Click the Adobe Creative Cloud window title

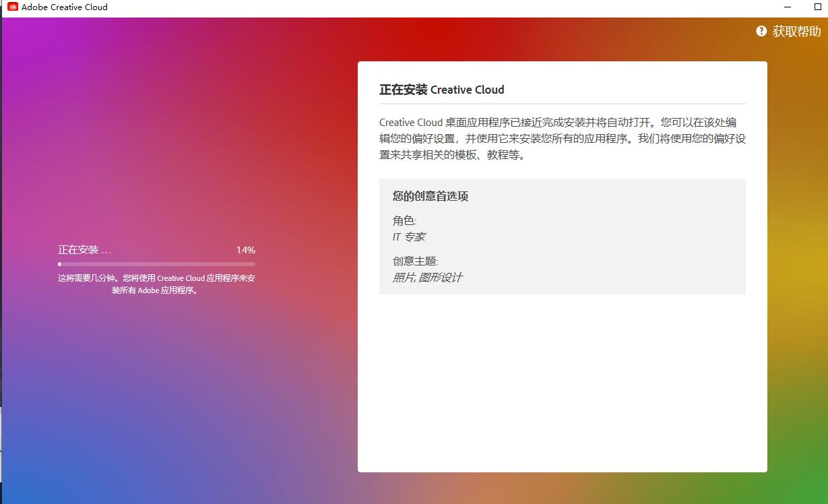pos(64,7)
